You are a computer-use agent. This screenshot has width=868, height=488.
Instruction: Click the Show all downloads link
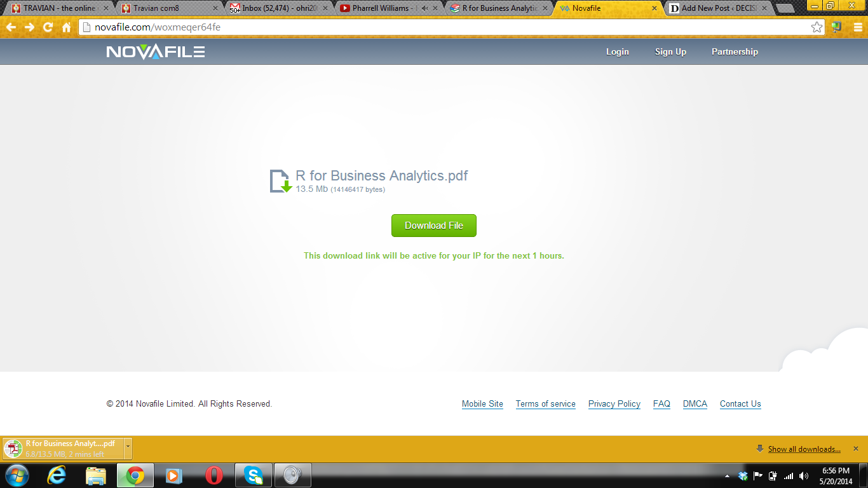(804, 449)
